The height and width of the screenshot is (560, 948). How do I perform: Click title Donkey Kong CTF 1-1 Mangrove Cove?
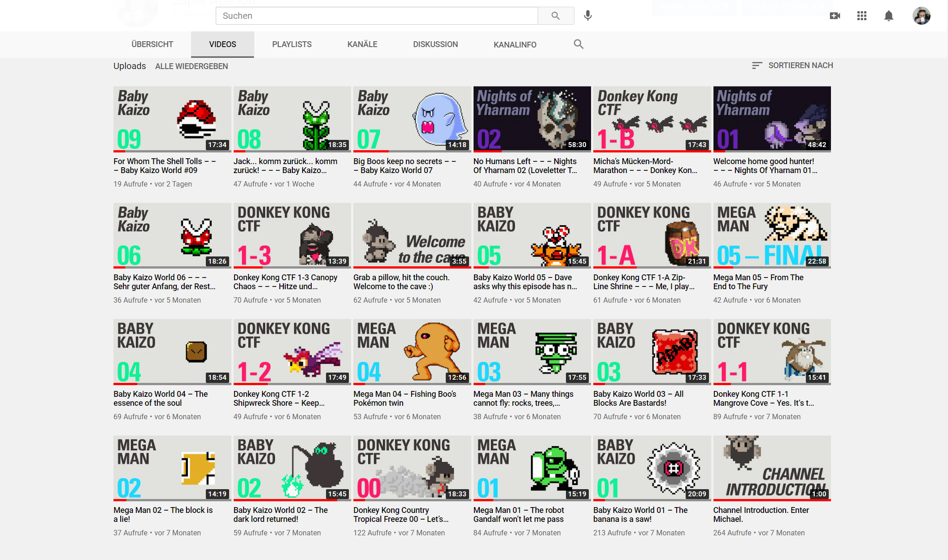(x=764, y=398)
